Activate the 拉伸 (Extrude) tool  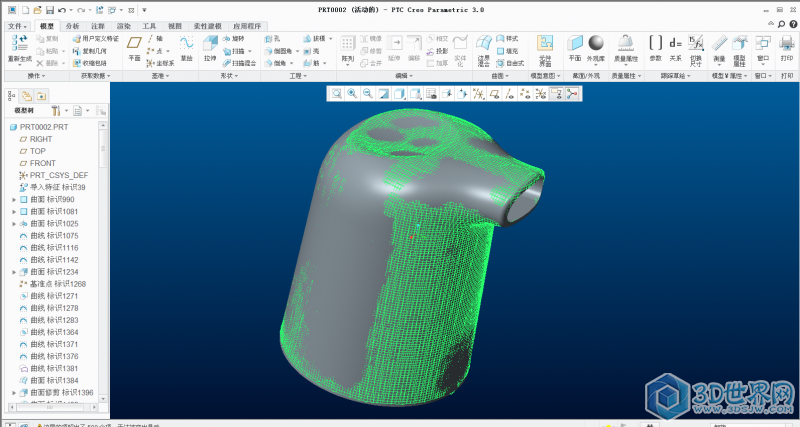pos(210,48)
